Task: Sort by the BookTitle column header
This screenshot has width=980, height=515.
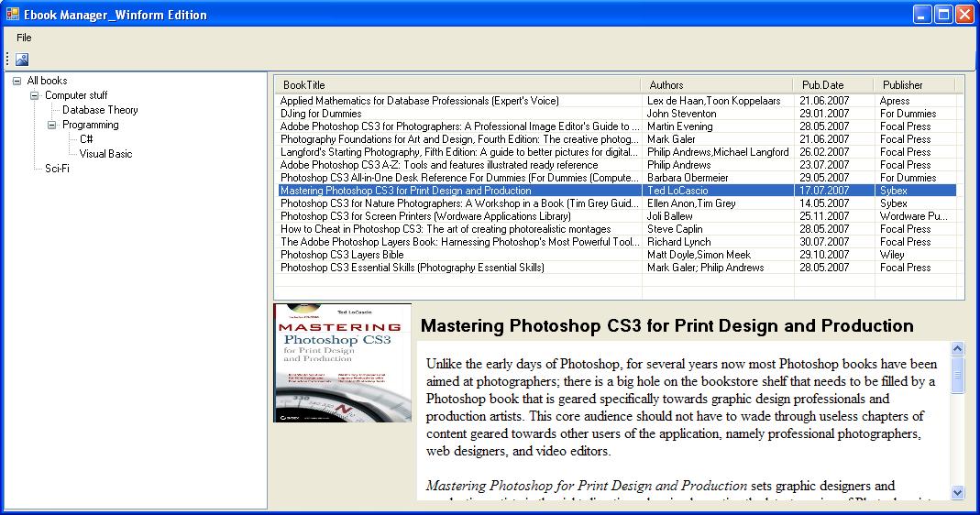Action: (x=457, y=85)
